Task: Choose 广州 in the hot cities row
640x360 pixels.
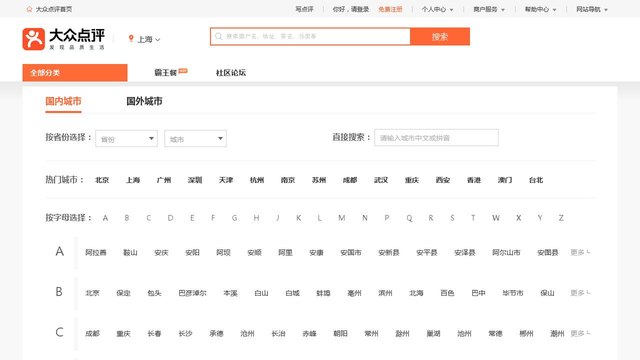Action: 164,180
